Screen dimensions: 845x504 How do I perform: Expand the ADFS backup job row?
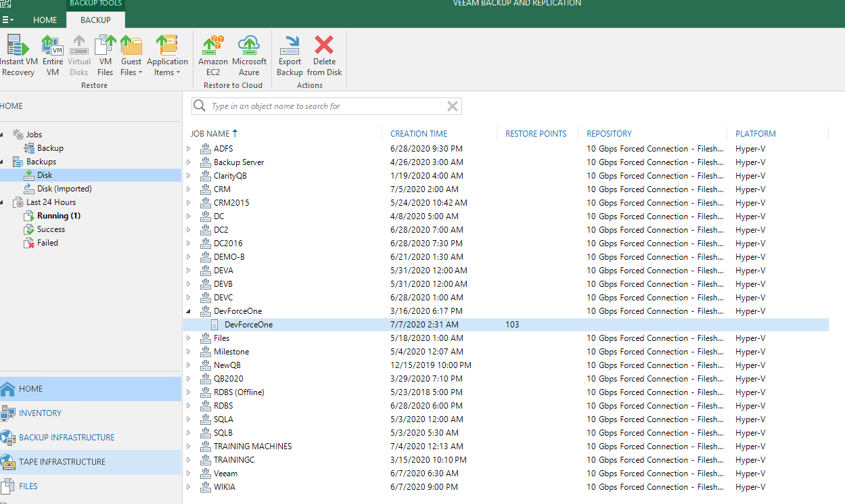coord(189,148)
